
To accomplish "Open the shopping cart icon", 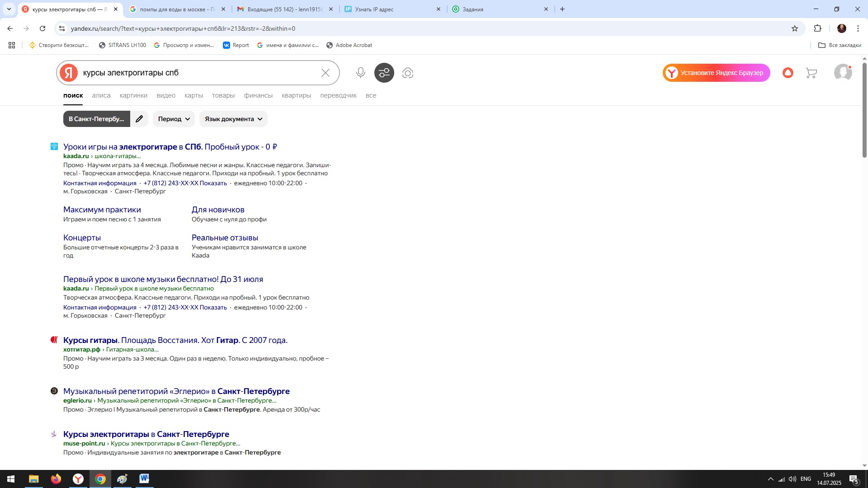I will [811, 73].
